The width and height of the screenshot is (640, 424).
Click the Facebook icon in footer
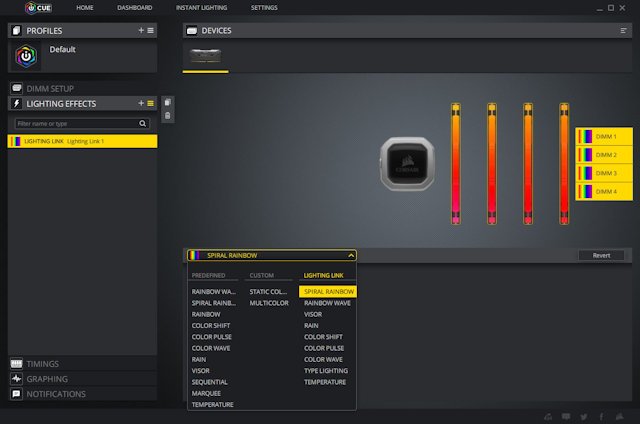click(x=601, y=417)
